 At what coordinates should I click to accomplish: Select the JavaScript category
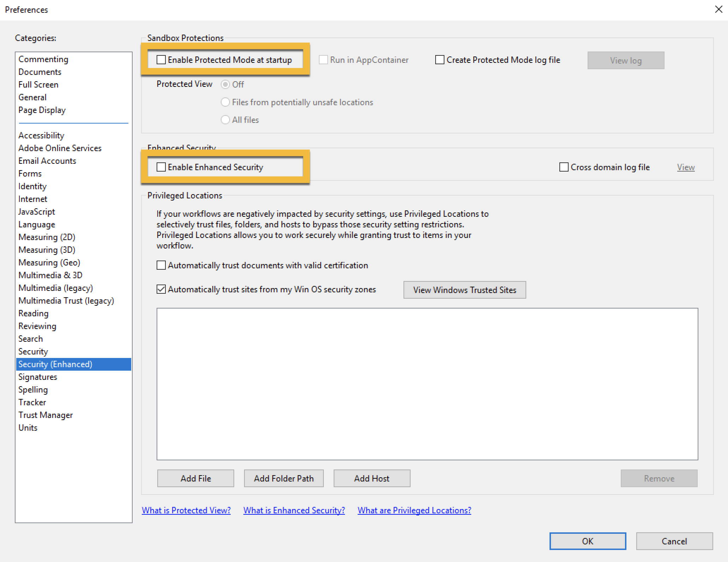click(x=37, y=212)
